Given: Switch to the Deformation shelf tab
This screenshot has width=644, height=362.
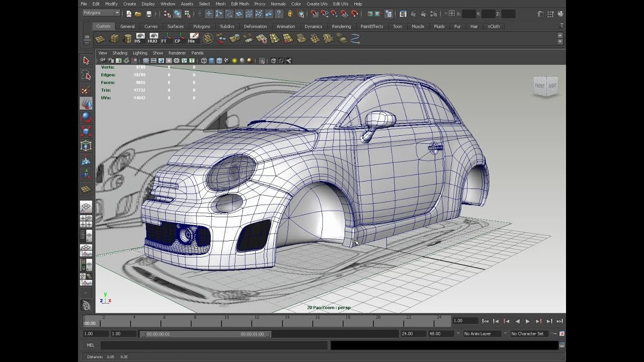Looking at the screenshot, I should 255,27.
